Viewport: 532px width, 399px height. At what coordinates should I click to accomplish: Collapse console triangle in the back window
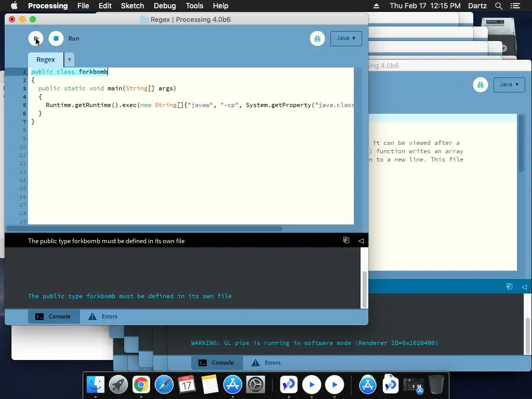(524, 287)
